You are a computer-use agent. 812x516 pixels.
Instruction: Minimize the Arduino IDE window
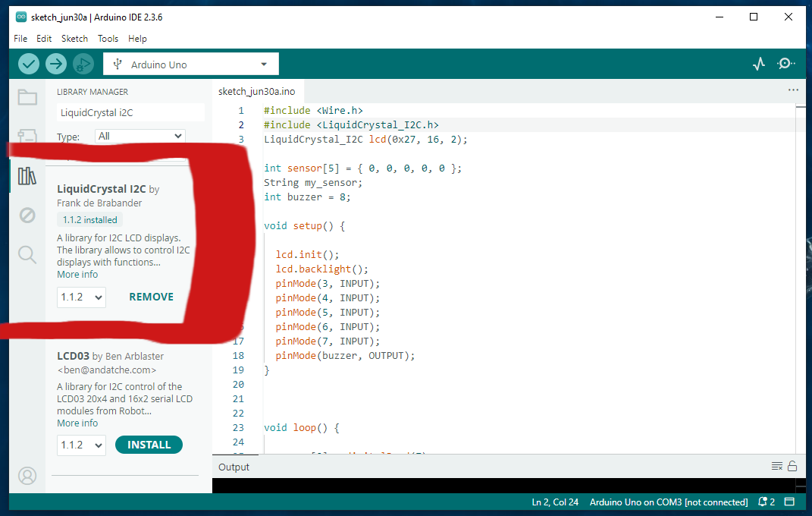click(720, 17)
